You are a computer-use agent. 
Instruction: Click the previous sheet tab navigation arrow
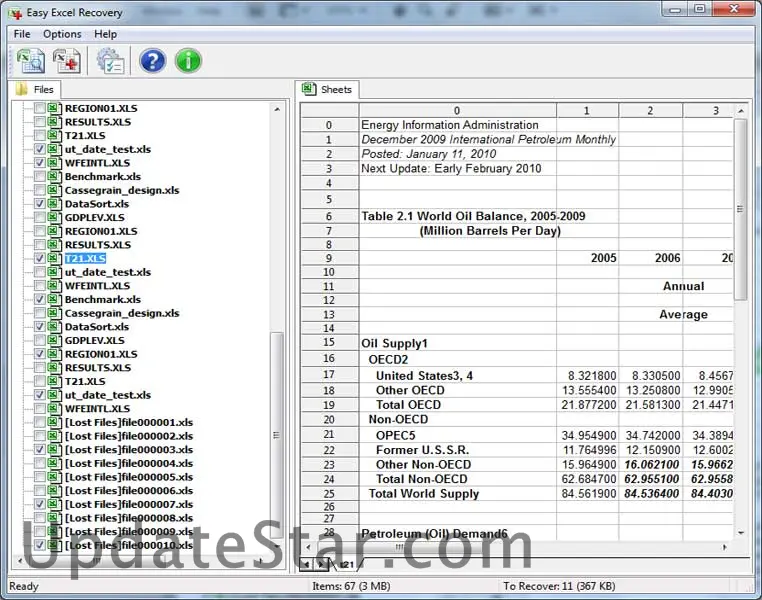(307, 565)
